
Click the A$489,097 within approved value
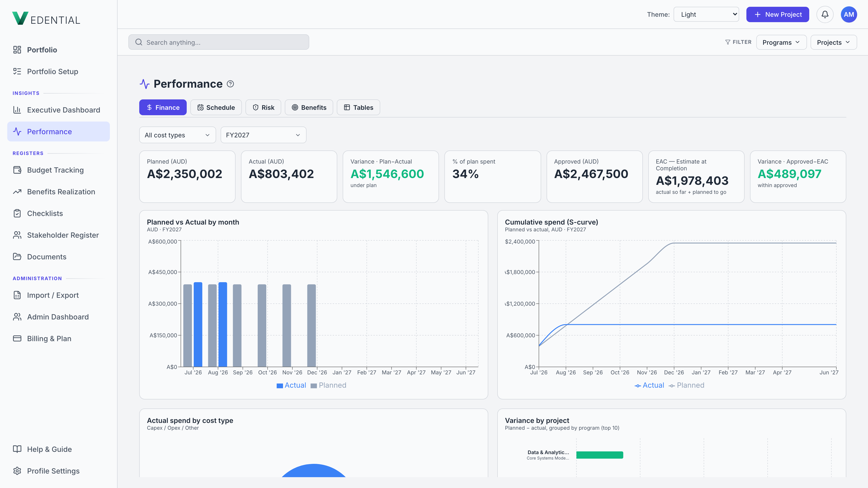click(x=790, y=174)
